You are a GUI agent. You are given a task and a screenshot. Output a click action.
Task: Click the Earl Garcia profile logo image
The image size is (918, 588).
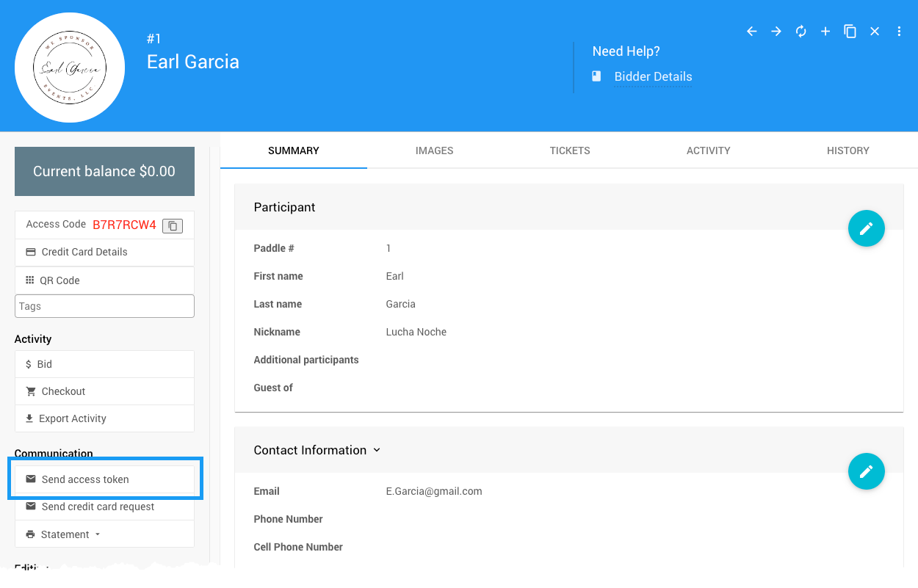click(70, 68)
